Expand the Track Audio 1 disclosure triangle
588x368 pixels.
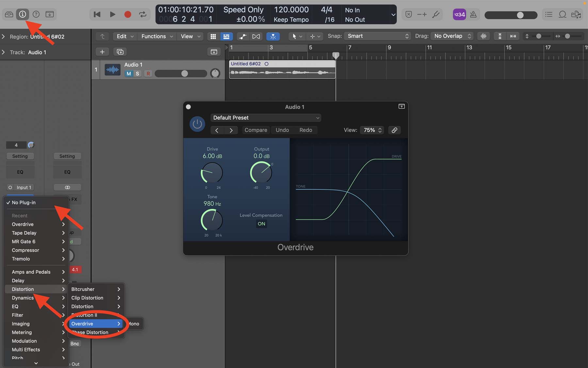pyautogui.click(x=3, y=52)
